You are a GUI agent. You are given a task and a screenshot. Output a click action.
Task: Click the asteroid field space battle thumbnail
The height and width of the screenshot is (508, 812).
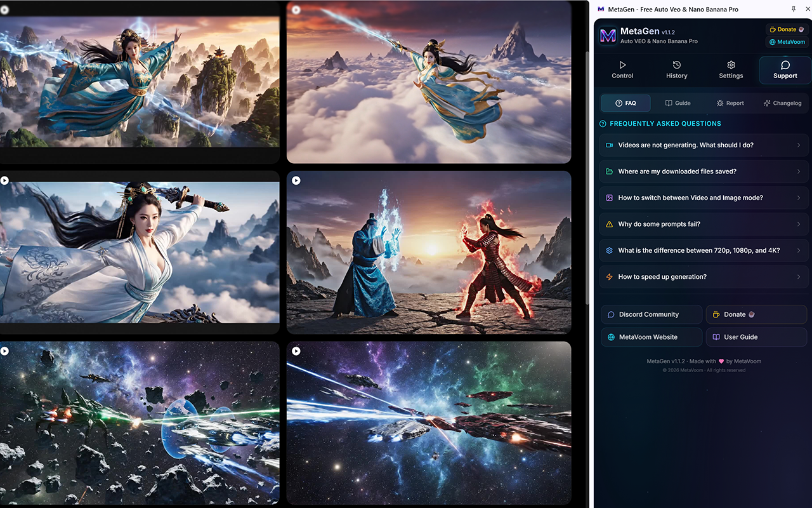point(140,423)
